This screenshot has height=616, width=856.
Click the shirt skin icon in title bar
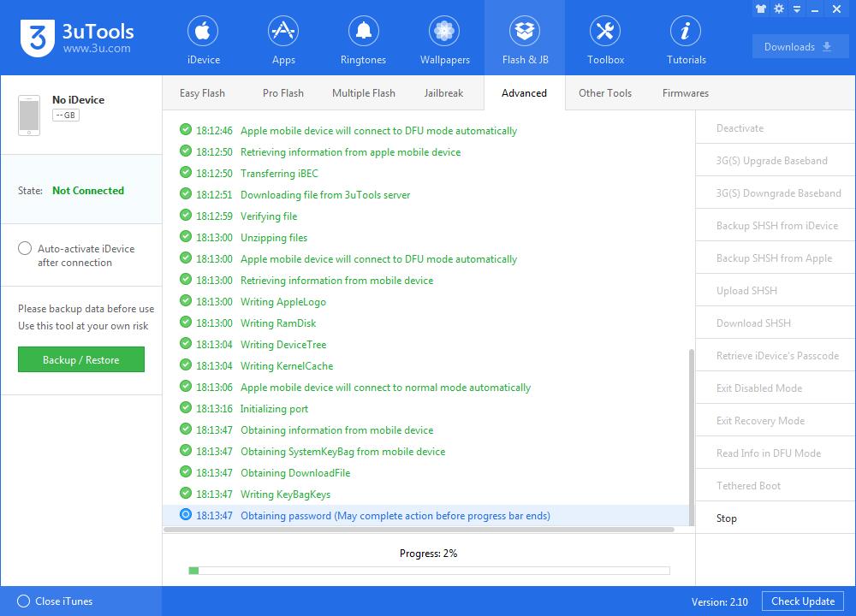(760, 9)
